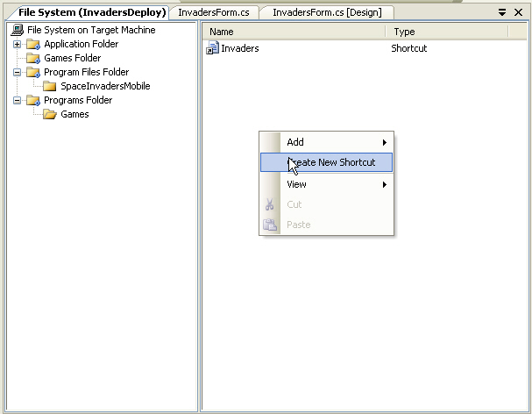
Task: Sort by the Name column header
Action: 294,32
